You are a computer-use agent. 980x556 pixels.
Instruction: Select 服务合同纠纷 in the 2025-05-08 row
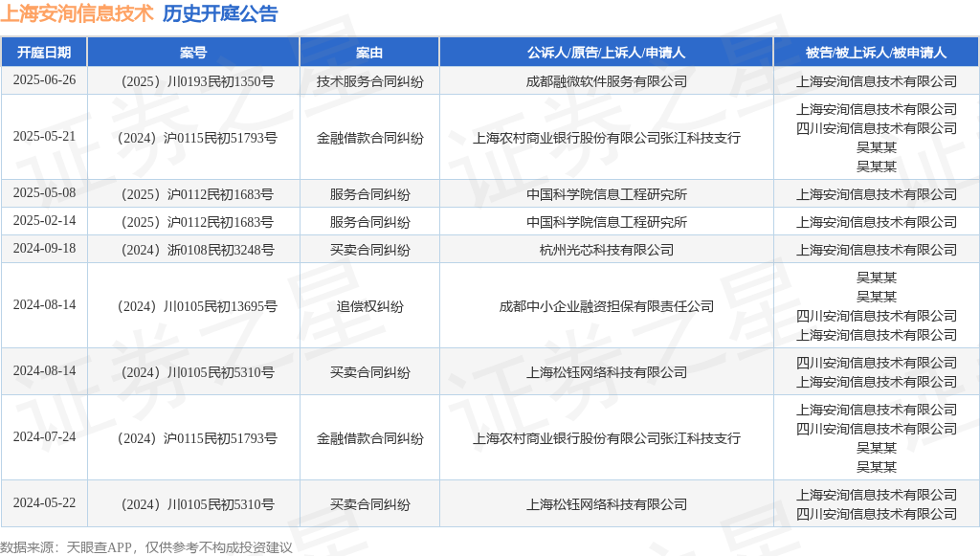[369, 194]
